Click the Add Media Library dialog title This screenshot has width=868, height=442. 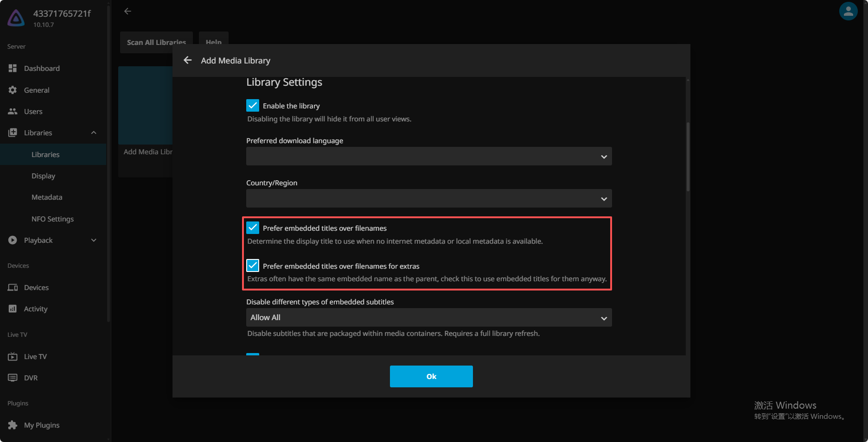point(236,60)
